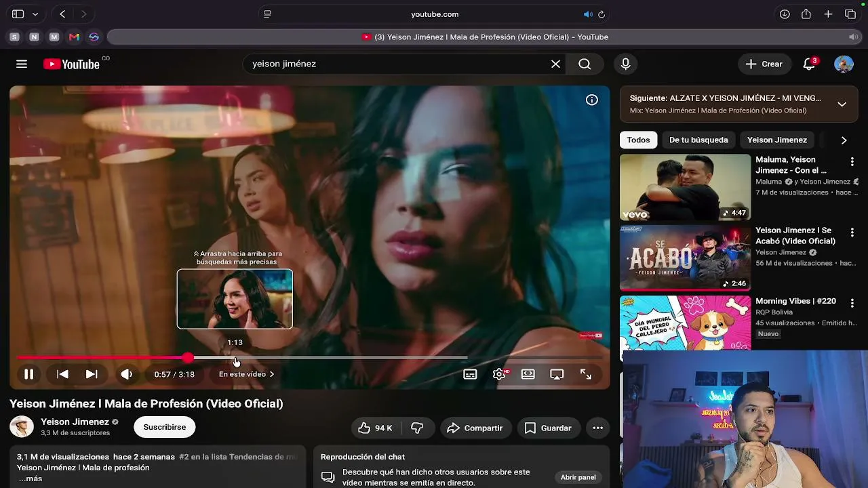868x488 pixels.
Task: Enter fullscreen mode in player
Action: click(586, 374)
